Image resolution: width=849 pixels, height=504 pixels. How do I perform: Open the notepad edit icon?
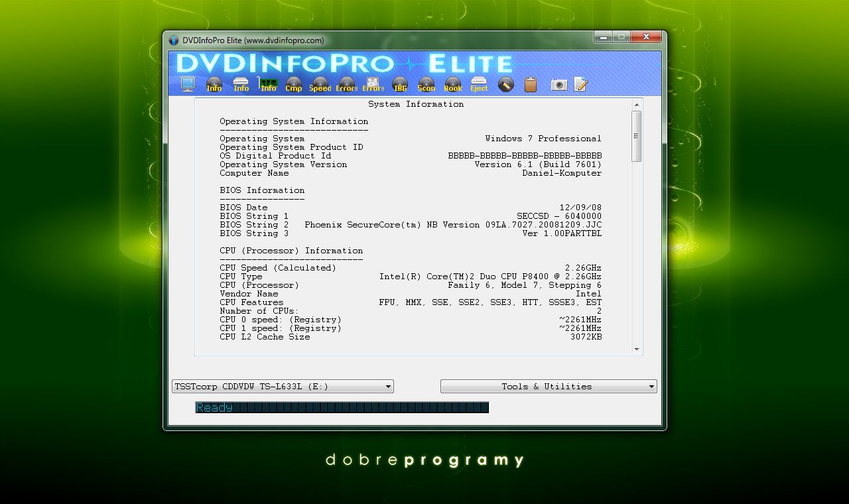tap(581, 84)
